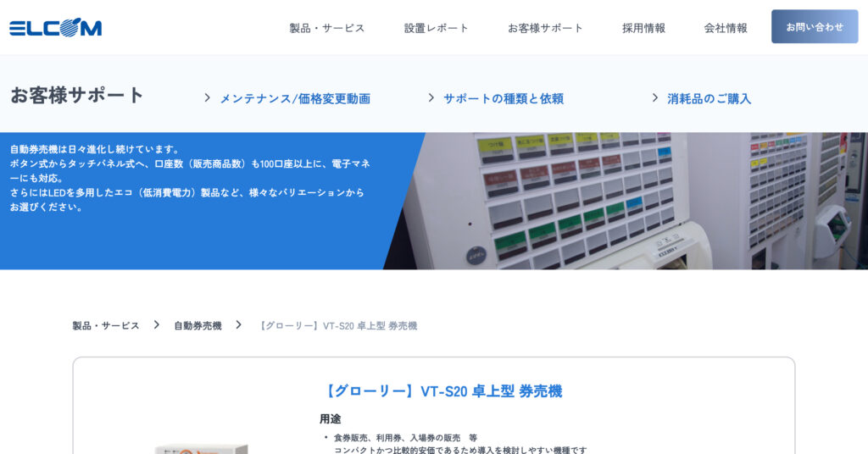Click the お客様サポート section heading
The width and height of the screenshot is (868, 454).
pos(77,95)
